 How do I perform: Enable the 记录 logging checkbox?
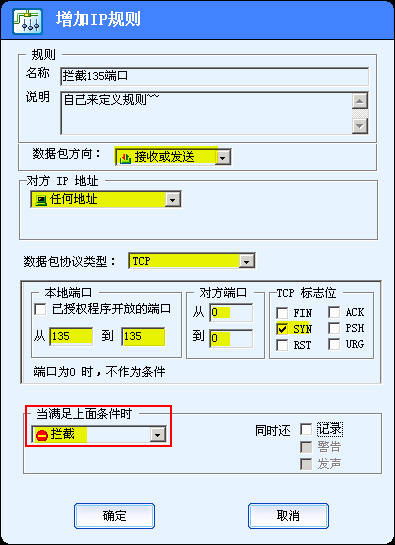point(306,429)
